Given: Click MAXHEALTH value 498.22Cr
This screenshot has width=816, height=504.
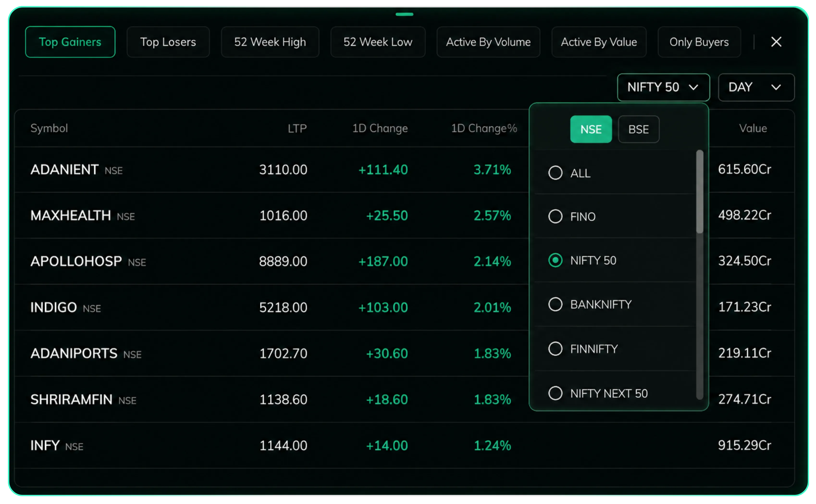Looking at the screenshot, I should click(744, 215).
